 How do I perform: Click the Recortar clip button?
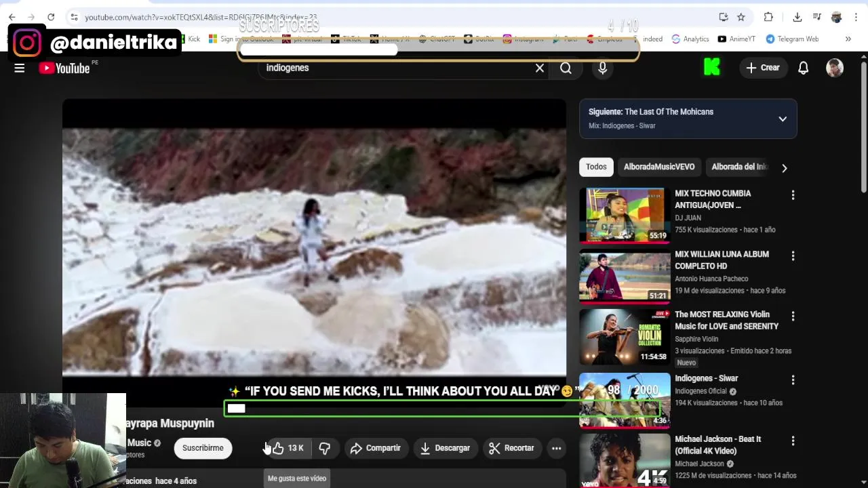512,448
